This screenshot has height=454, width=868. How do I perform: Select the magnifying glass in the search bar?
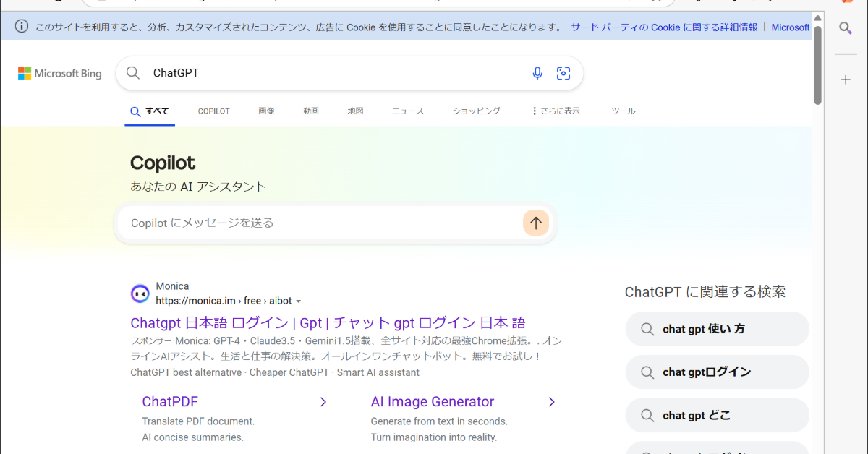click(132, 73)
